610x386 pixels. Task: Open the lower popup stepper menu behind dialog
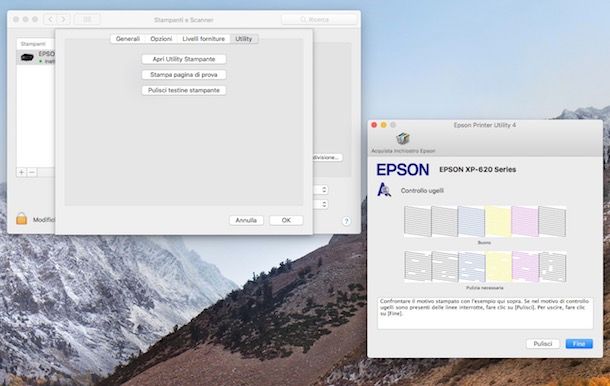tap(321, 204)
